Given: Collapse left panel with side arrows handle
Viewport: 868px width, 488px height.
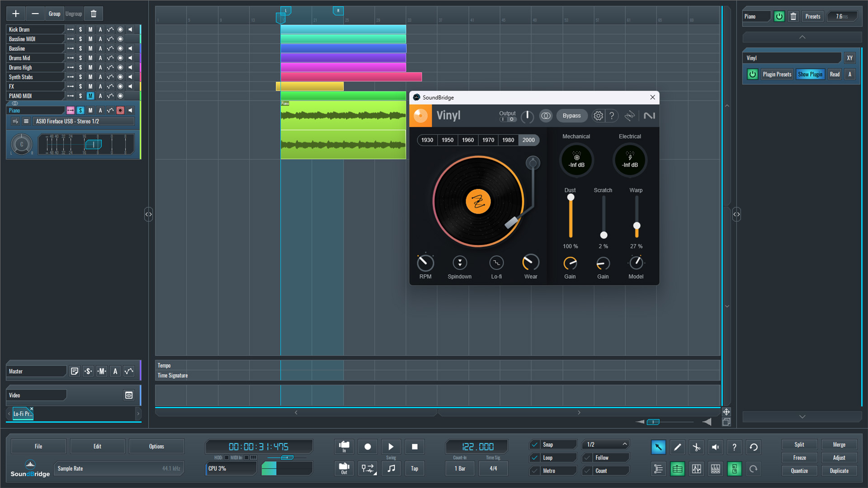Looking at the screenshot, I should [x=148, y=214].
